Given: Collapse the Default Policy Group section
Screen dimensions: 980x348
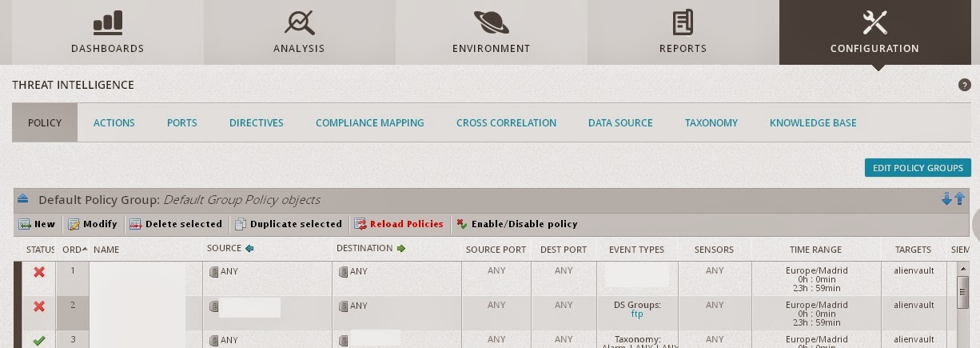Looking at the screenshot, I should 23,199.
